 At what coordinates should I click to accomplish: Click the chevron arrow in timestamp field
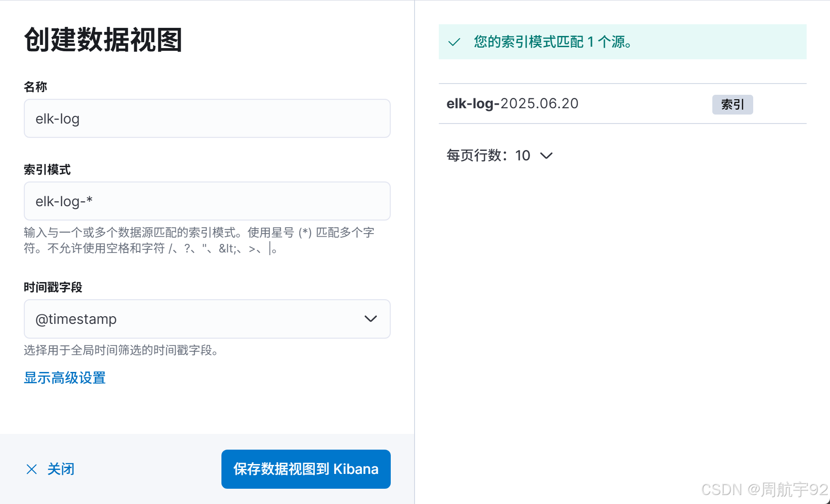(371, 319)
